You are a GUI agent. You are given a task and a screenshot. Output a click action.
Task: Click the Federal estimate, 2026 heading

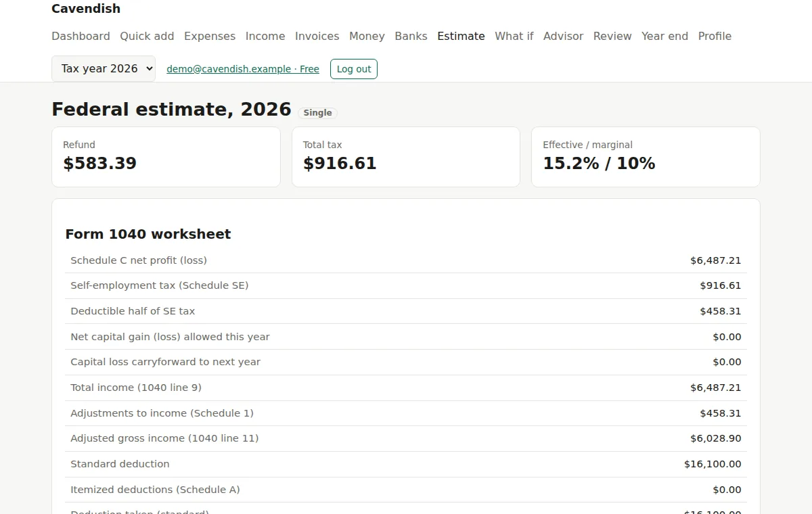[x=171, y=110]
